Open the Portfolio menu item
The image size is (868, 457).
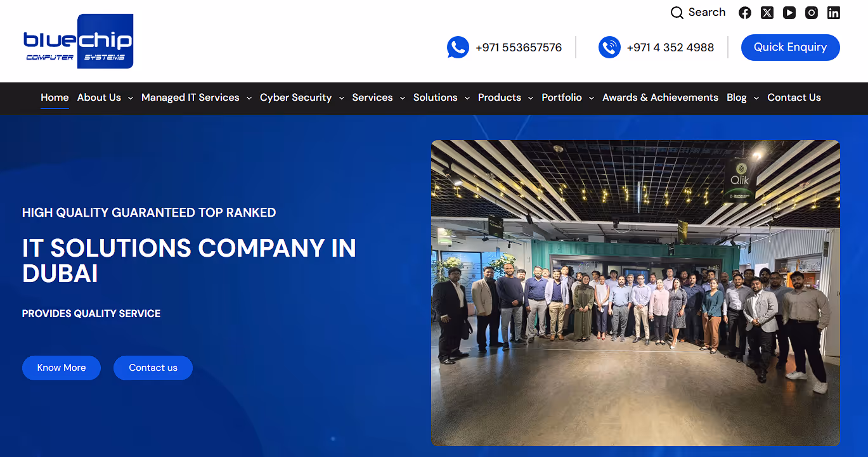(562, 98)
